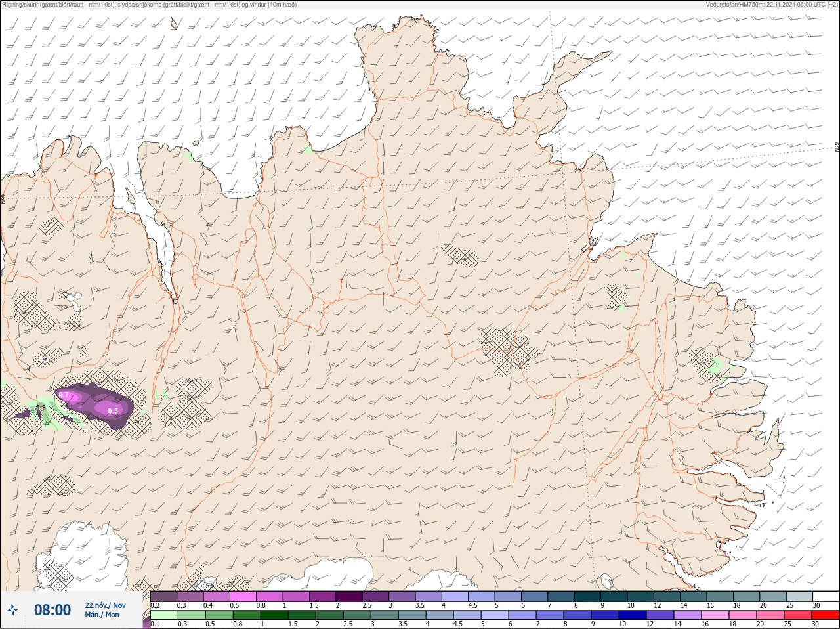Pick lower scale swatch between 0.5 and 0.8
The height and width of the screenshot is (629, 840).
tap(219, 615)
